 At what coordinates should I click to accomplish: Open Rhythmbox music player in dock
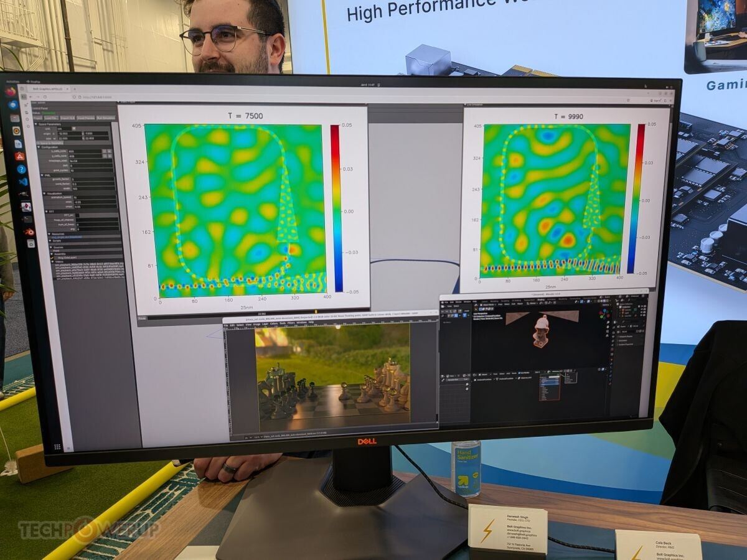16,131
